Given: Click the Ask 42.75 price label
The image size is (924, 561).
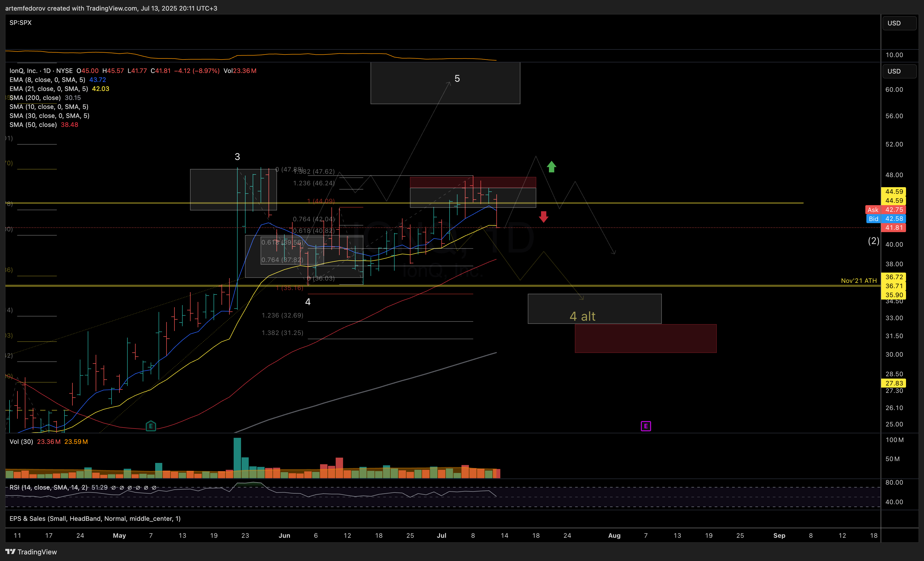Looking at the screenshot, I should point(886,210).
